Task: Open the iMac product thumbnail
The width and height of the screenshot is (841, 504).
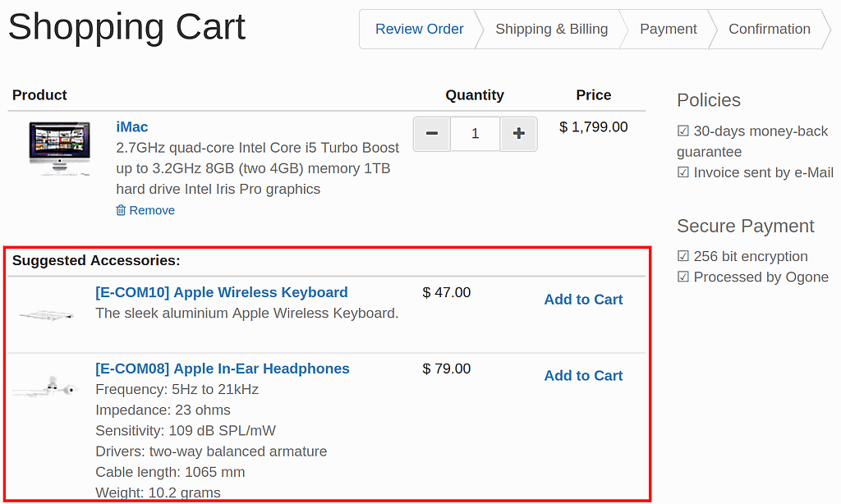Action: coord(59,148)
